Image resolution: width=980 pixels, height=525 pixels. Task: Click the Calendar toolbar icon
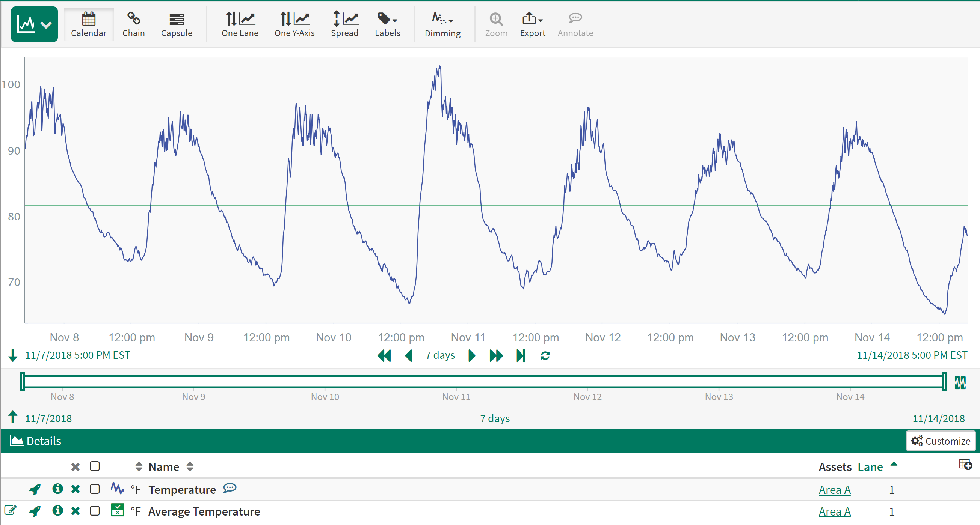coord(88,24)
